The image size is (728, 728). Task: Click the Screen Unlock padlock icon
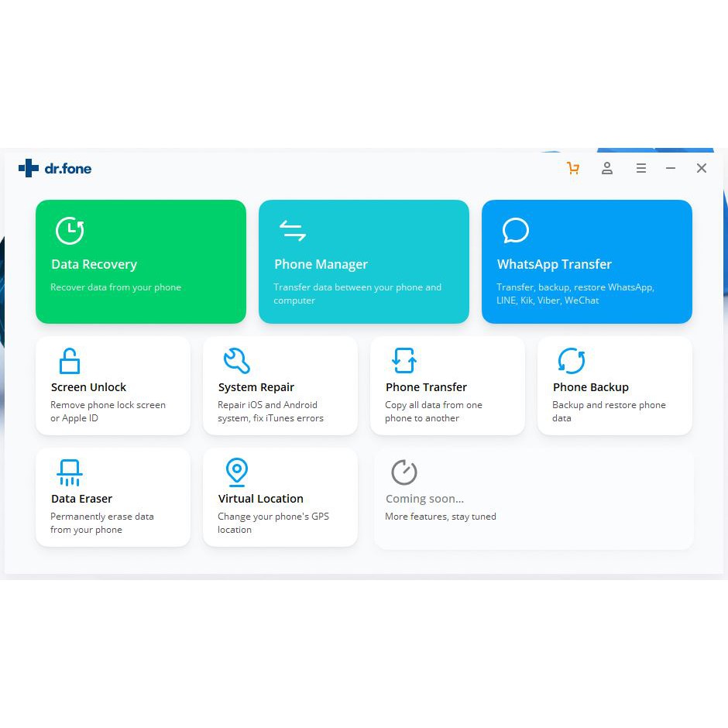[70, 361]
